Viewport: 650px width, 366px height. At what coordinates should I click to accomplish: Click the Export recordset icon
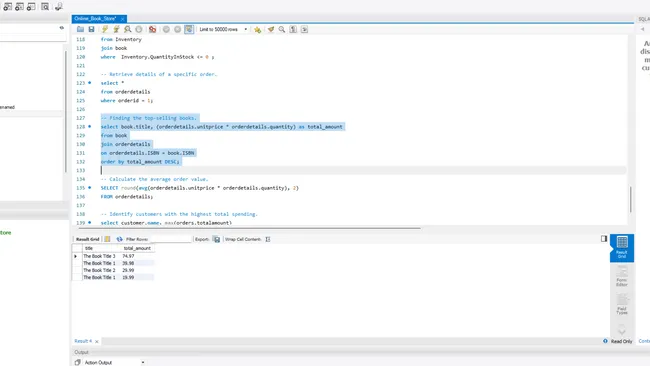click(x=216, y=239)
